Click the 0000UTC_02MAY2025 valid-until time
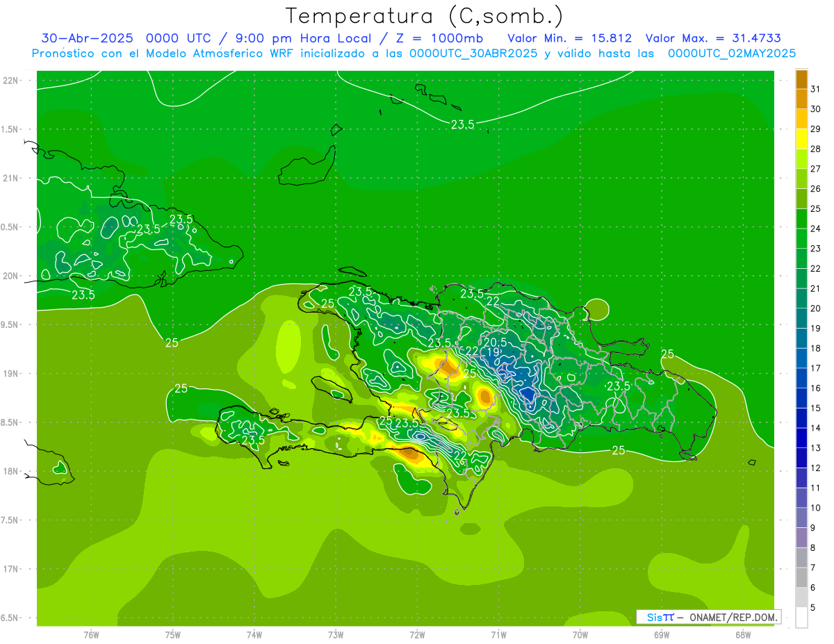 point(732,53)
